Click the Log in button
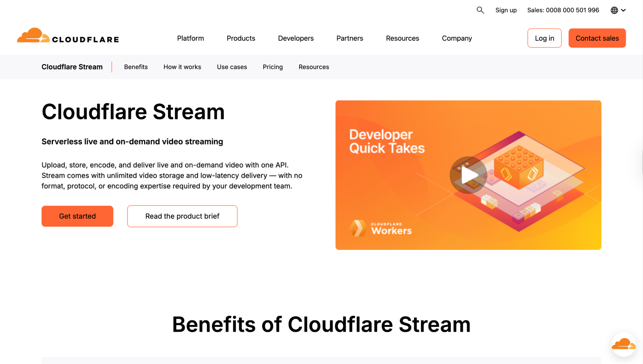643x364 pixels. pyautogui.click(x=544, y=38)
